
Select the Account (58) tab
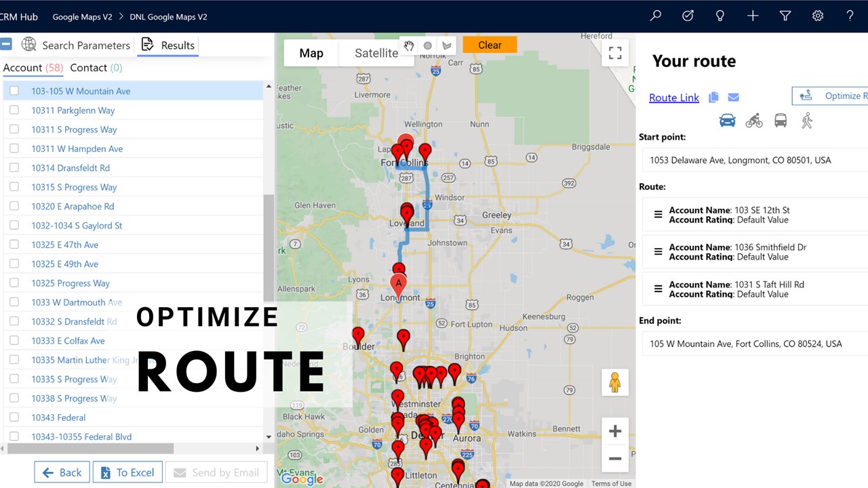(33, 68)
